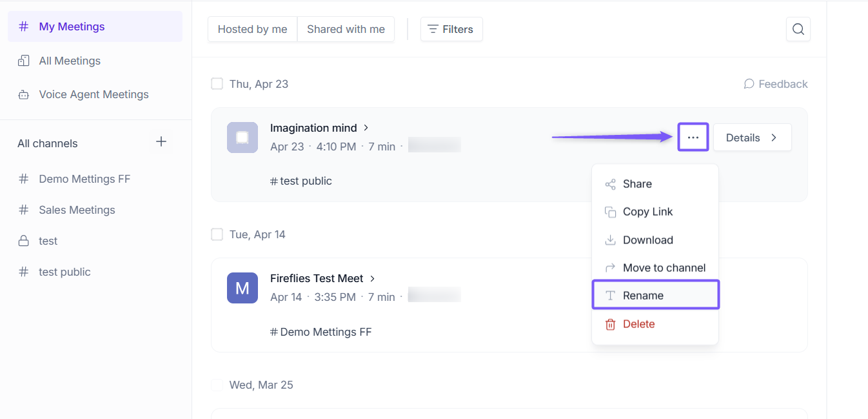Click the lock icon next to test channel

[x=24, y=241]
